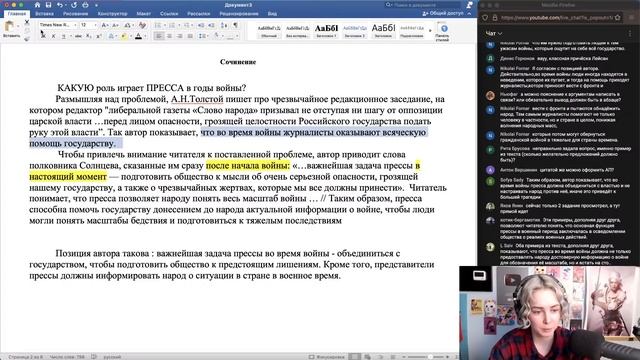
Task: Click word count in status bar
Action: click(x=67, y=357)
